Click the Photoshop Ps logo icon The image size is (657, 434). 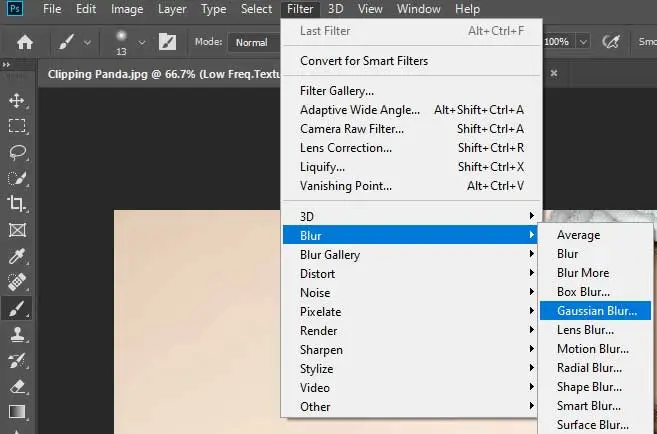click(x=15, y=8)
